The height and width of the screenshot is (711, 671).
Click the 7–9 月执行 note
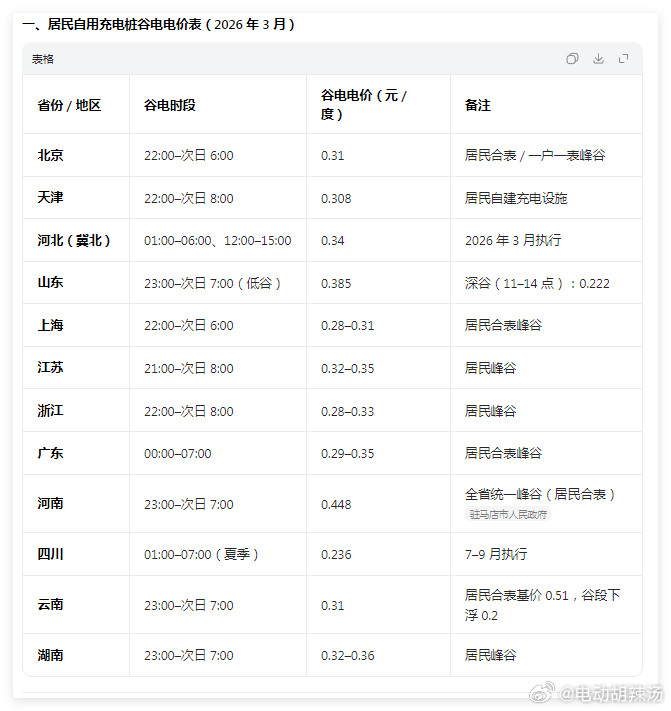[496, 554]
